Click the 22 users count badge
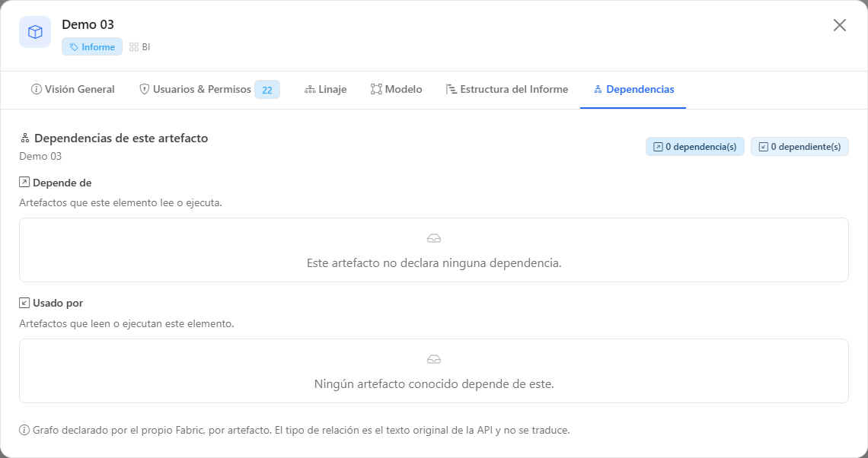Screen dimensions: 868x458 [x=266, y=90]
